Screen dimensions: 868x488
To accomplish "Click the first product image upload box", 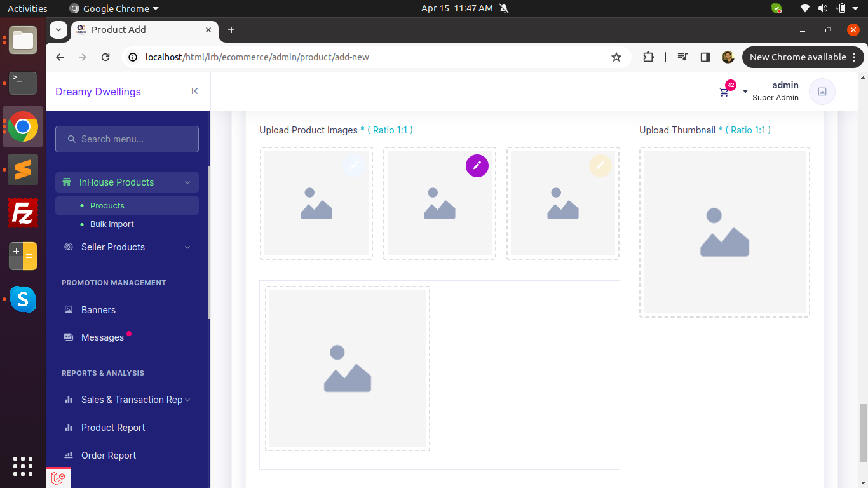I will point(316,203).
